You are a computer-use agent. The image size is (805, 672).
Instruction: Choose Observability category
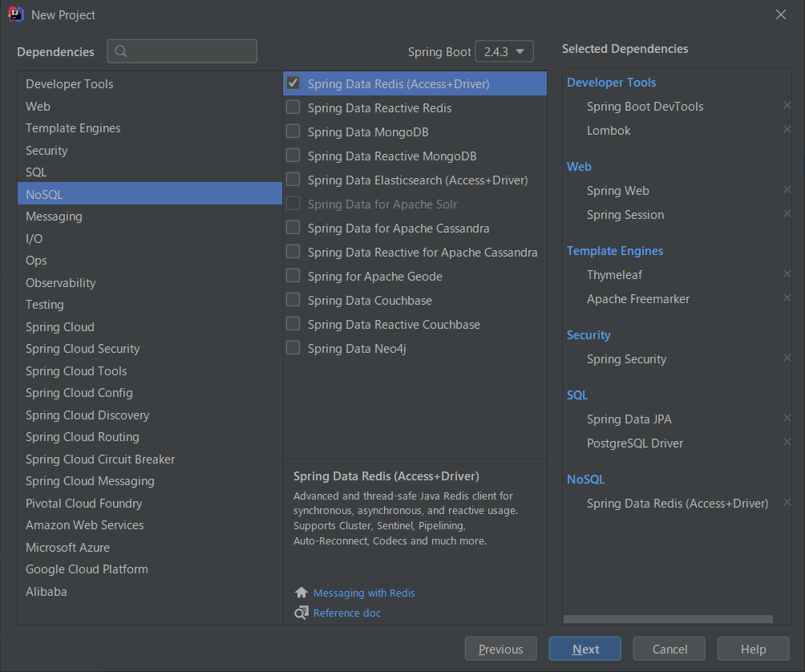tap(150, 283)
